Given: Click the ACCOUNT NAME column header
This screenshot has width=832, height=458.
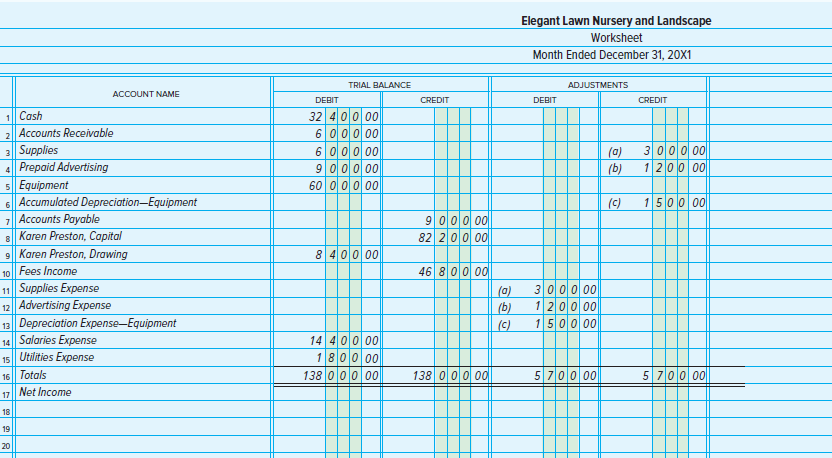Looking at the screenshot, I should [x=146, y=93].
